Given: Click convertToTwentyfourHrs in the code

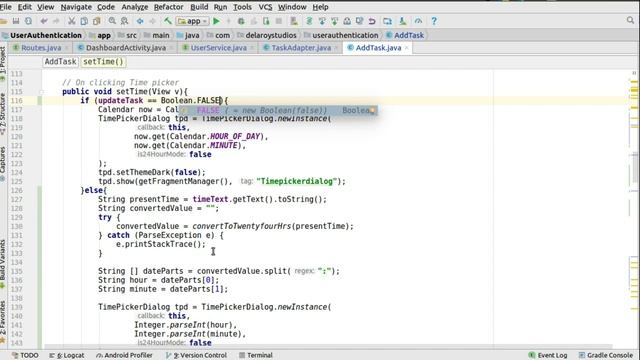Looking at the screenshot, I should [x=242, y=226].
